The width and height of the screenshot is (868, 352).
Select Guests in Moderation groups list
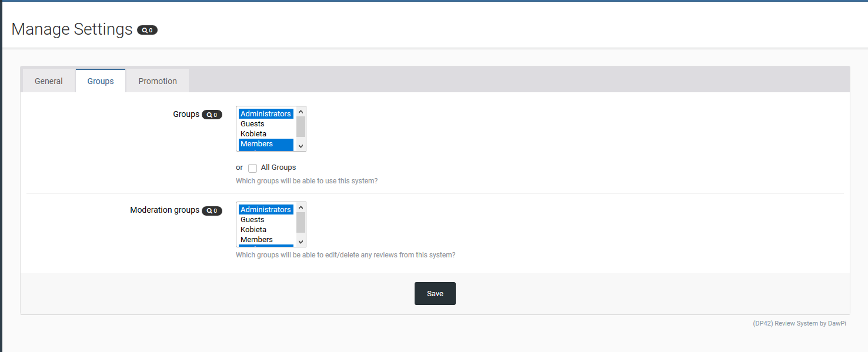pyautogui.click(x=253, y=220)
